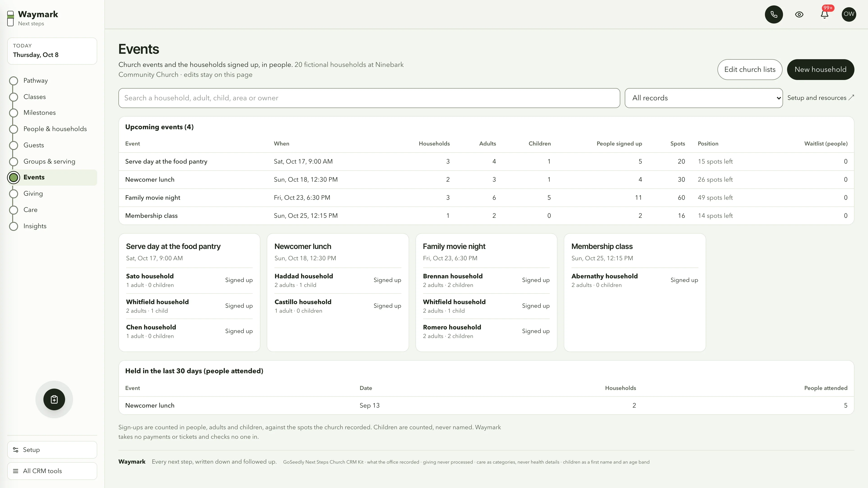Click the Castillo household entry
Screen dimensions: 868x488
coord(338,306)
